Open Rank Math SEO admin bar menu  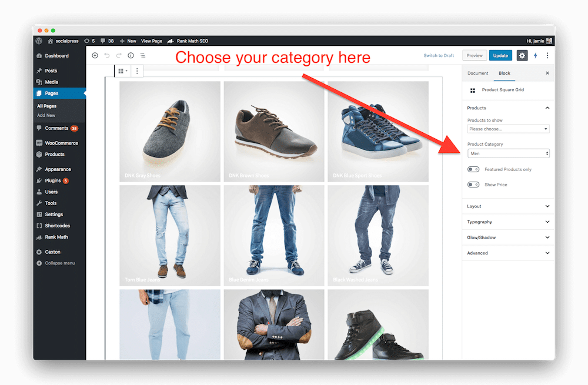188,41
